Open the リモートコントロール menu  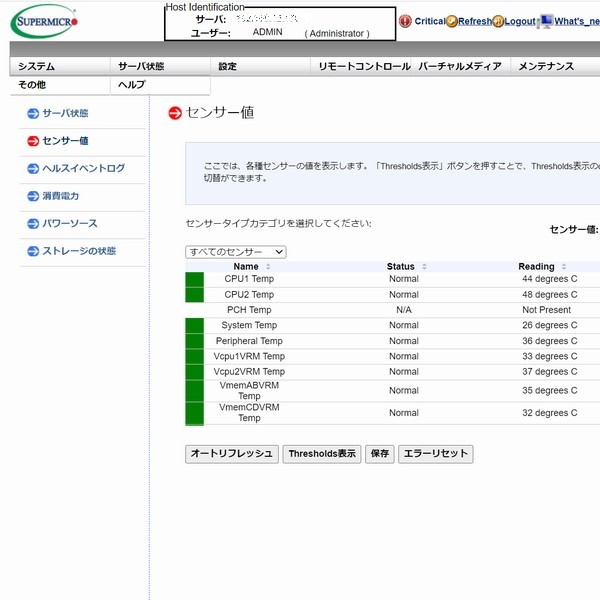pos(364,66)
